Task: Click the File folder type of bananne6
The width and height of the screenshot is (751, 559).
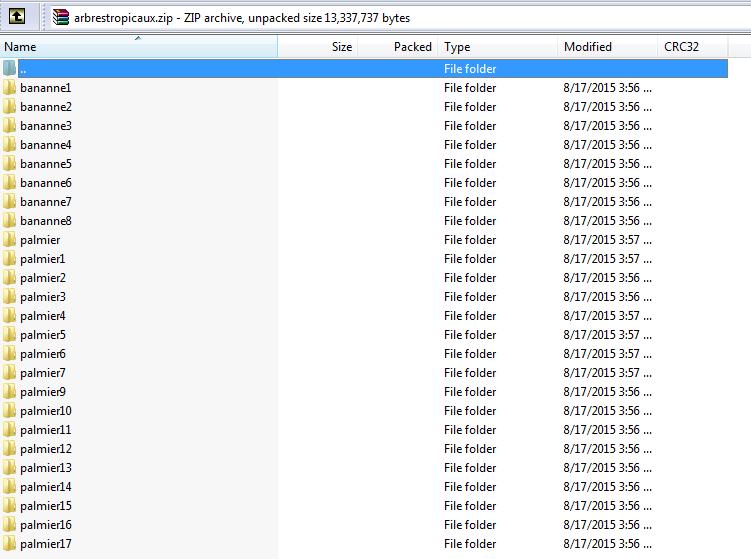Action: [x=470, y=183]
